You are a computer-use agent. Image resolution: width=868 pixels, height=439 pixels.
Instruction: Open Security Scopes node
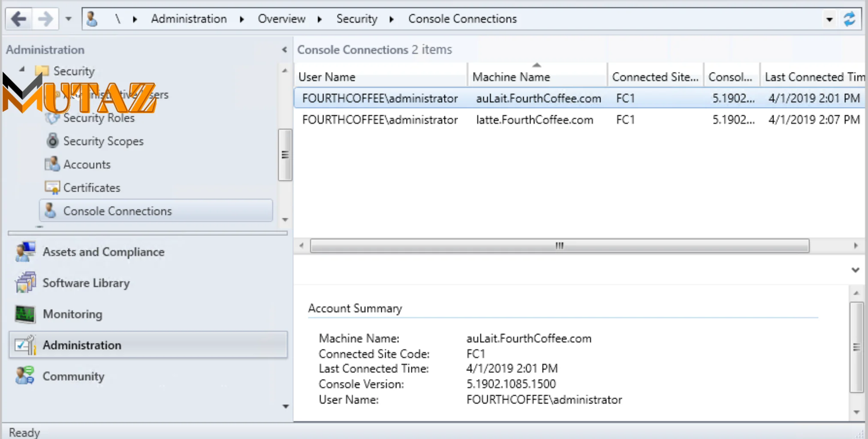point(103,141)
